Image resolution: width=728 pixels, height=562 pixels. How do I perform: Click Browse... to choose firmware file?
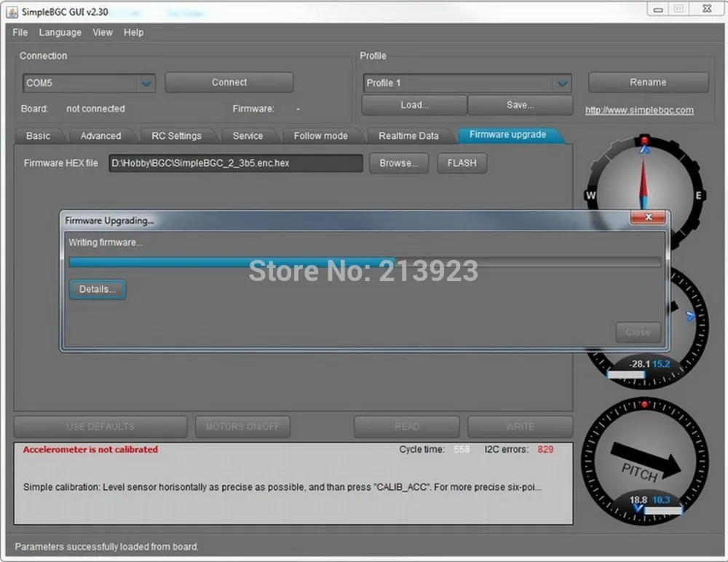(399, 163)
